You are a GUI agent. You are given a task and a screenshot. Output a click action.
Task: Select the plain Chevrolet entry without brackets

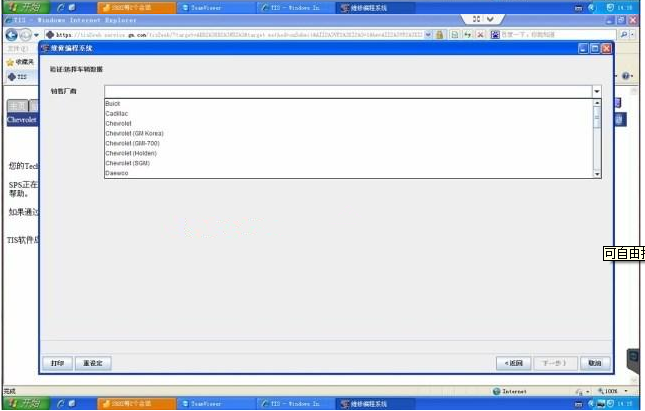(x=118, y=123)
